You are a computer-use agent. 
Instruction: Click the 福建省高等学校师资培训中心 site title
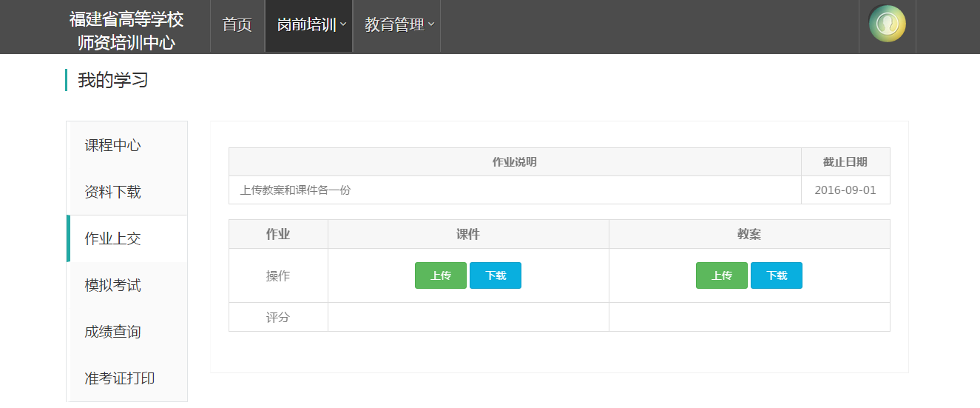click(x=126, y=30)
